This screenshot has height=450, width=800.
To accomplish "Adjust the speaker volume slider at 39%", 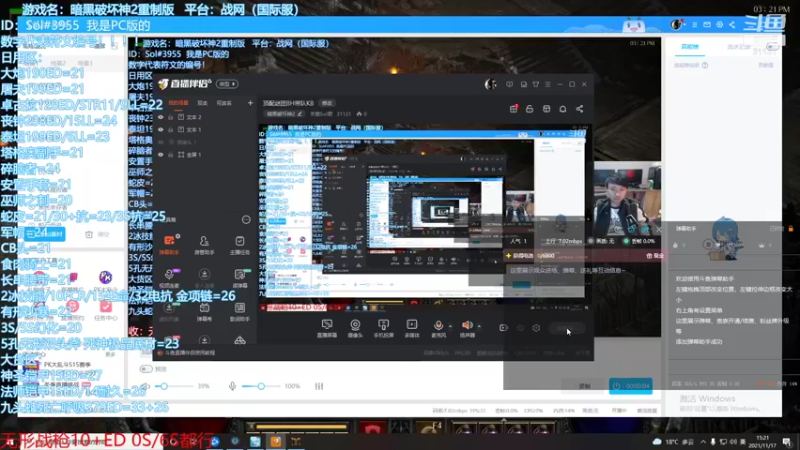I will pyautogui.click(x=174, y=386).
